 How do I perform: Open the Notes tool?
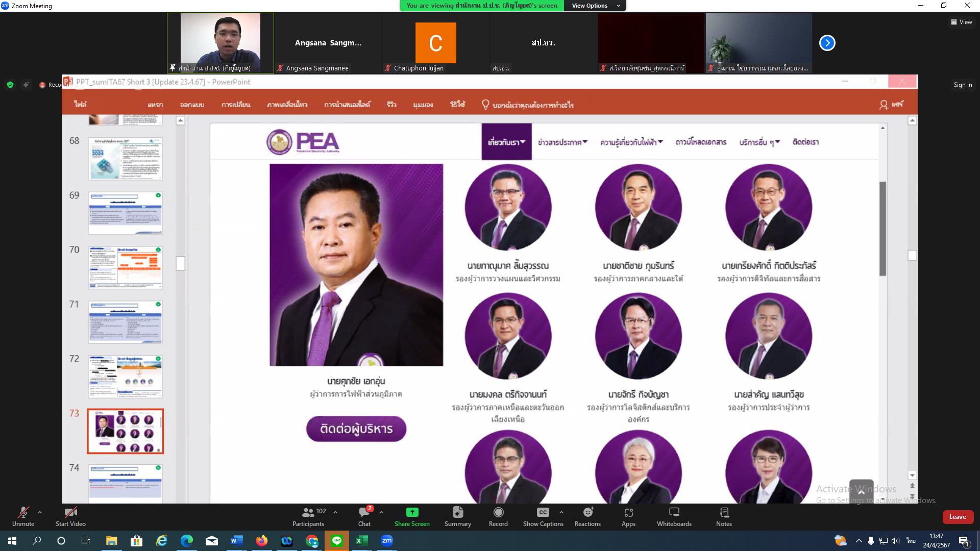724,516
